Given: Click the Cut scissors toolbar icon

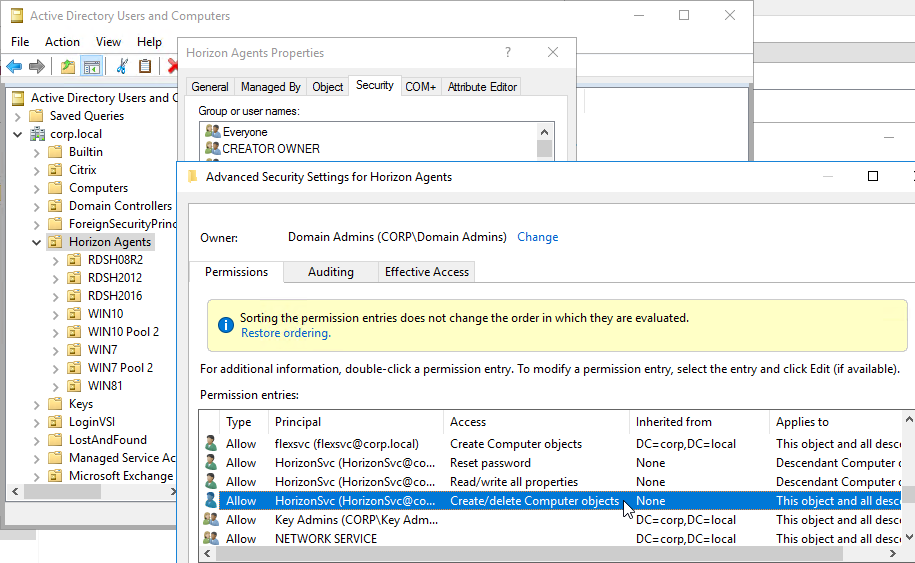Looking at the screenshot, I should [x=121, y=67].
